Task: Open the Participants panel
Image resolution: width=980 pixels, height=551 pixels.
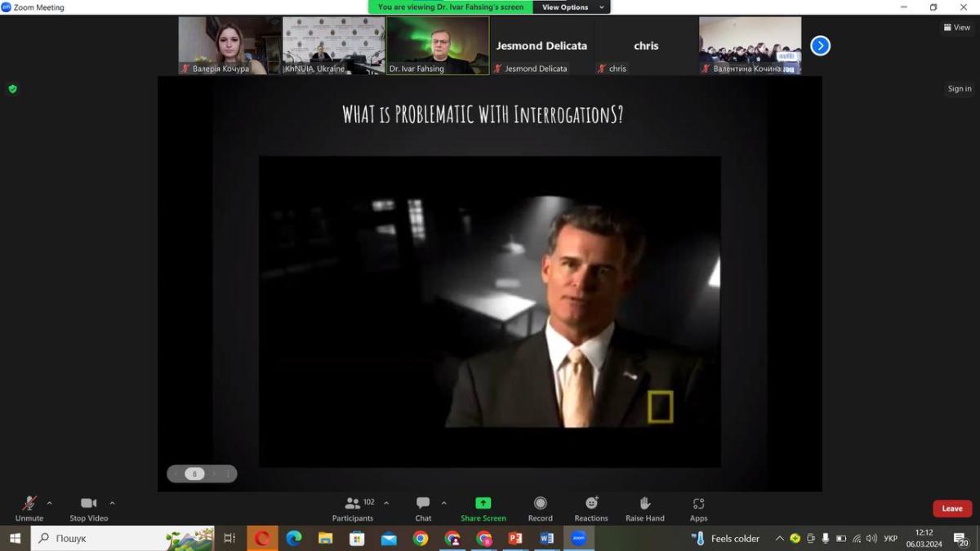Action: [x=353, y=508]
